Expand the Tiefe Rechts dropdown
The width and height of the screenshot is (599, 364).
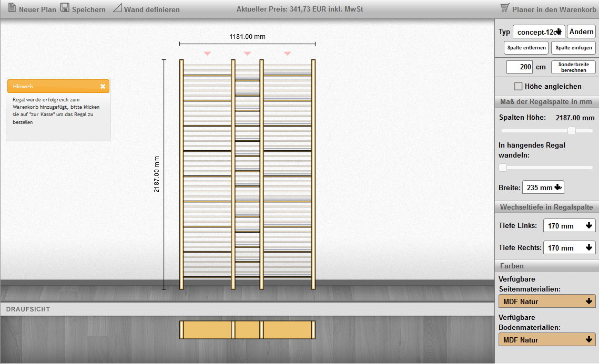click(x=569, y=247)
